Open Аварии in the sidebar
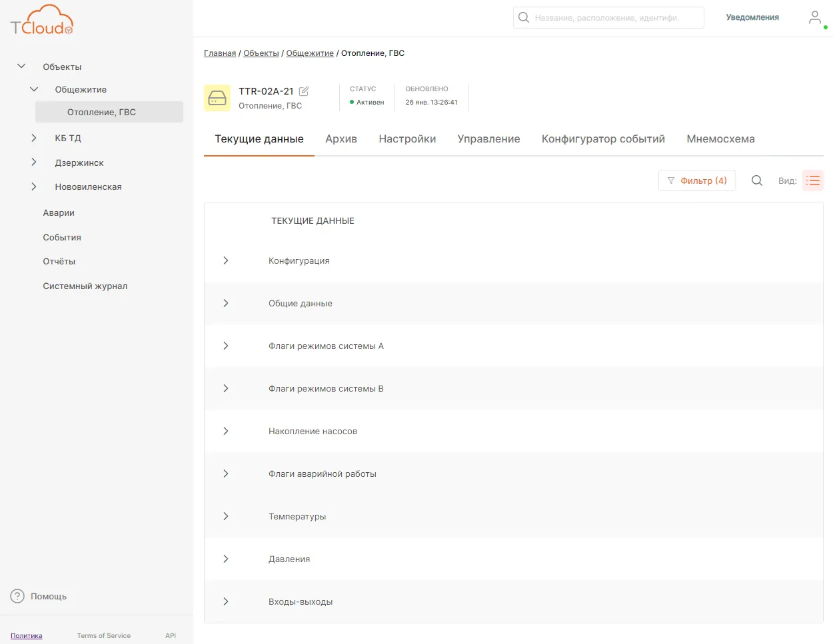Screen dimensions: 833x644 point(59,213)
